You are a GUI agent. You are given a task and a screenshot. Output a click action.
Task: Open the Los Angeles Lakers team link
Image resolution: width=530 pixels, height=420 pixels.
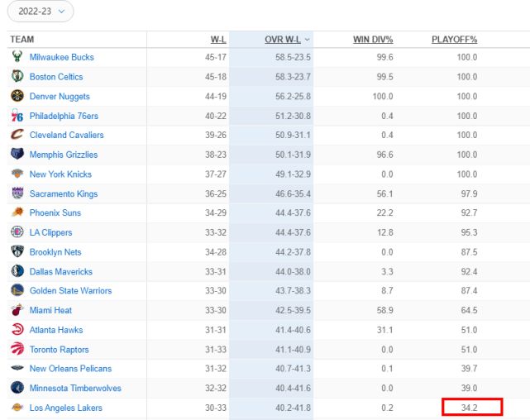coord(66,408)
